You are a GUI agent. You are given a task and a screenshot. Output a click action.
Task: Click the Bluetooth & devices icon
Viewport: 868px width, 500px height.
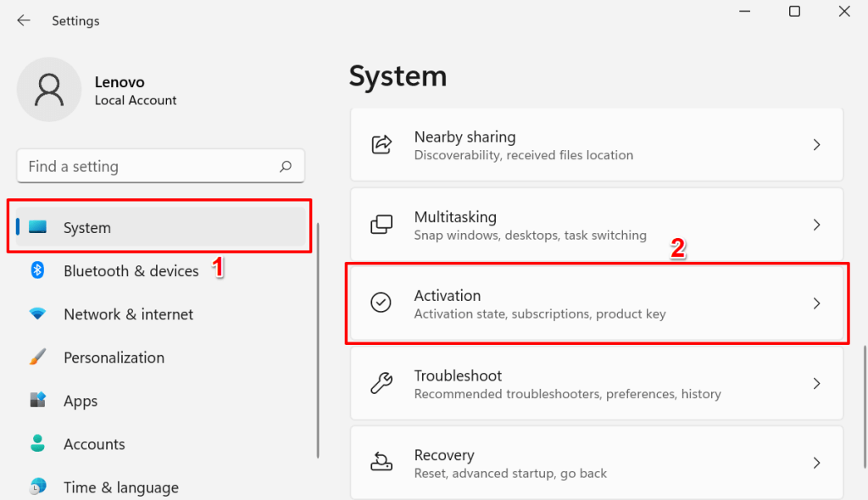37,270
